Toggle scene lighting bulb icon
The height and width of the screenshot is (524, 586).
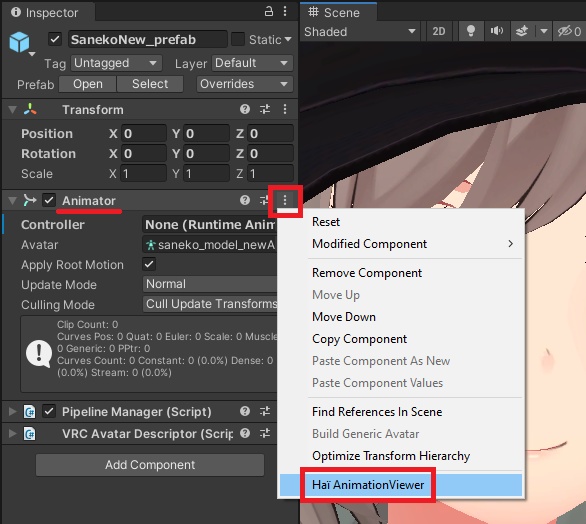pyautogui.click(x=471, y=31)
